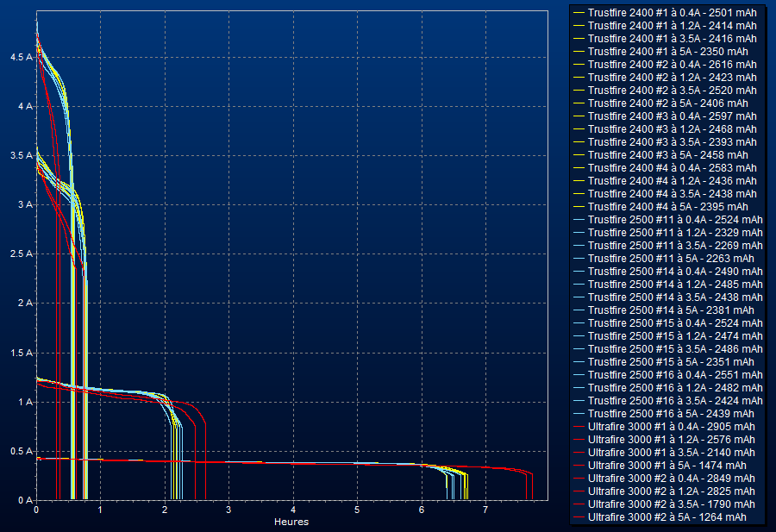This screenshot has width=776, height=532.
Task: Select Ultrafire 3000 #2 à 5A - 1264 mAh
Action: click(666, 517)
